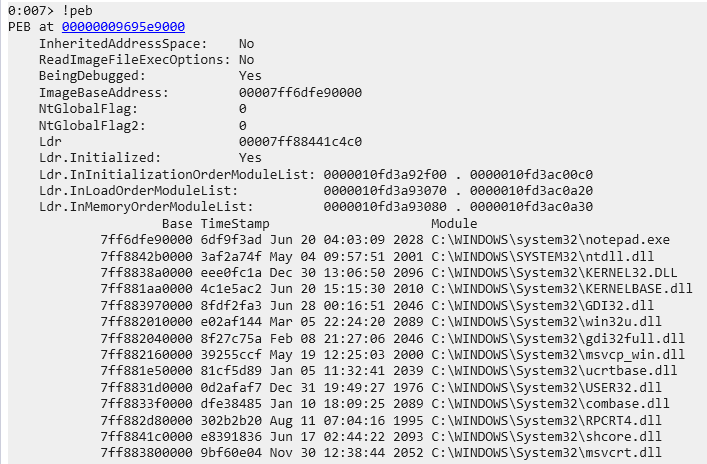707x464 pixels.
Task: Click the BeingDebugged Yes value
Action: pos(250,76)
